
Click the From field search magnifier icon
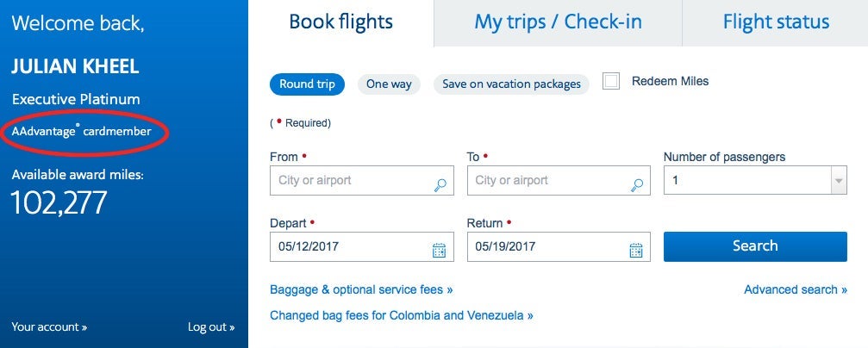pos(440,184)
